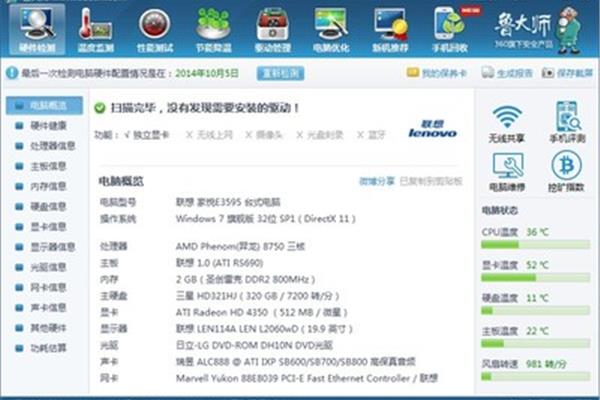The width and height of the screenshot is (600, 400).
Task: Click the 鲁大师 logo with mascot
Action: click(539, 30)
